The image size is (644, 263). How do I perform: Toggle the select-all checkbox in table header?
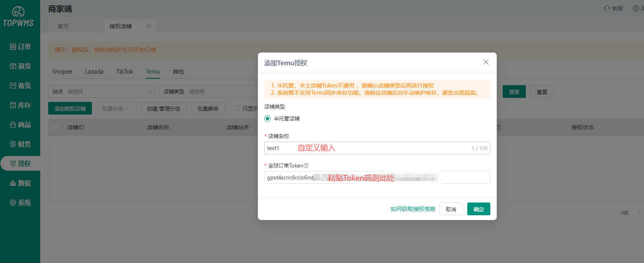point(56,127)
